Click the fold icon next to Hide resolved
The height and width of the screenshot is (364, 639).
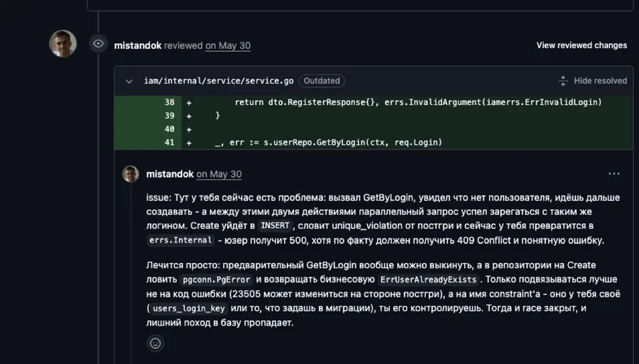coord(563,81)
